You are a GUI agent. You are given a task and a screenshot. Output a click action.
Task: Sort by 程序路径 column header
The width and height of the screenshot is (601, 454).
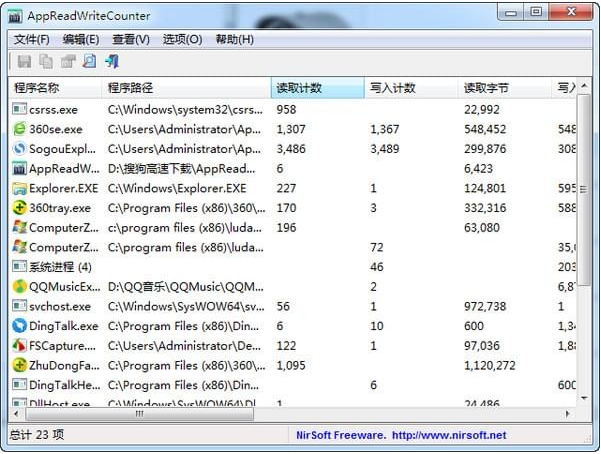click(x=186, y=88)
